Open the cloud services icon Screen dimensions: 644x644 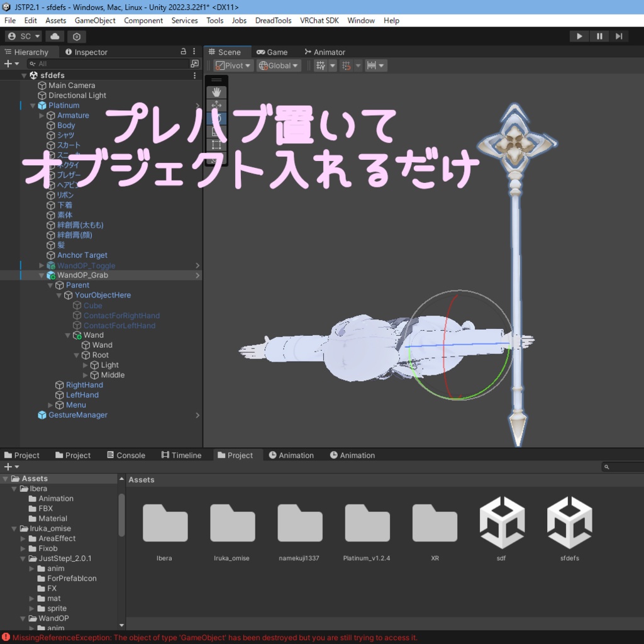point(55,36)
